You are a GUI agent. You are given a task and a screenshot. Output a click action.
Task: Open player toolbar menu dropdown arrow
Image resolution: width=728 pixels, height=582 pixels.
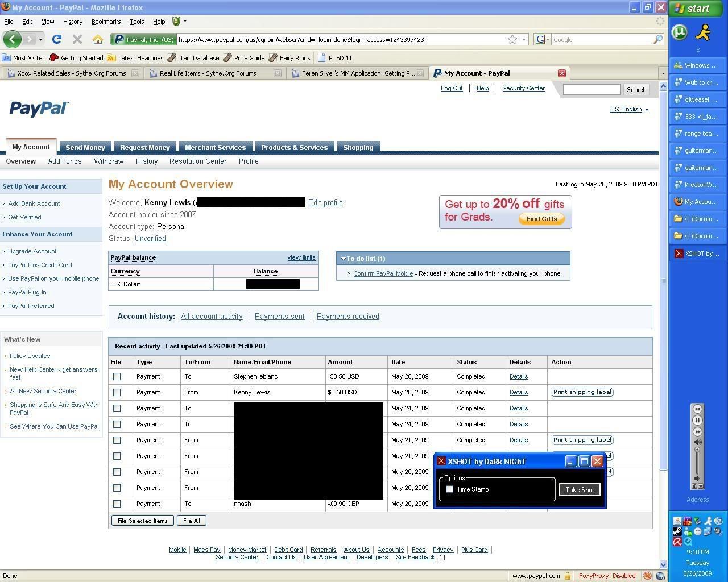(x=701, y=486)
